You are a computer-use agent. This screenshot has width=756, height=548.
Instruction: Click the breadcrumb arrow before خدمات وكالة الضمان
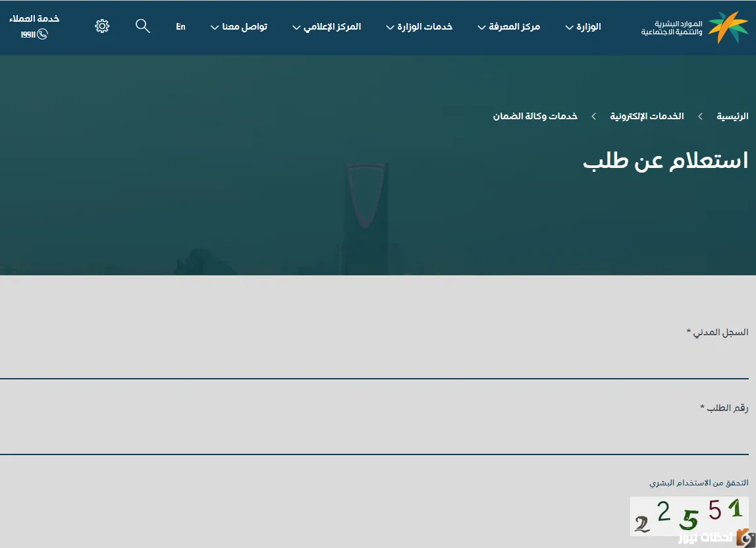point(594,117)
